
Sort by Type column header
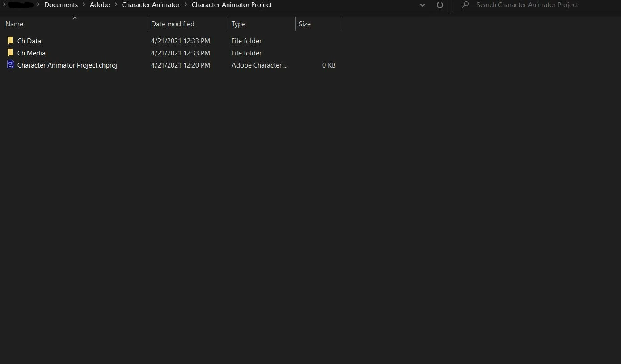262,24
